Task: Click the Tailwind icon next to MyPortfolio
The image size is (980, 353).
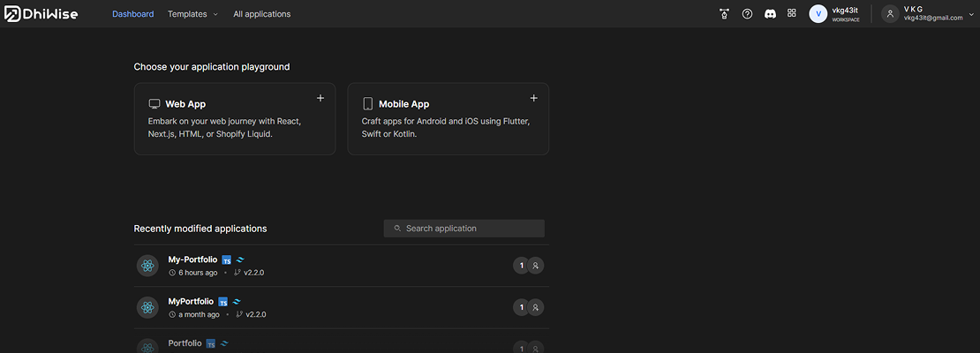Action: coord(237,302)
